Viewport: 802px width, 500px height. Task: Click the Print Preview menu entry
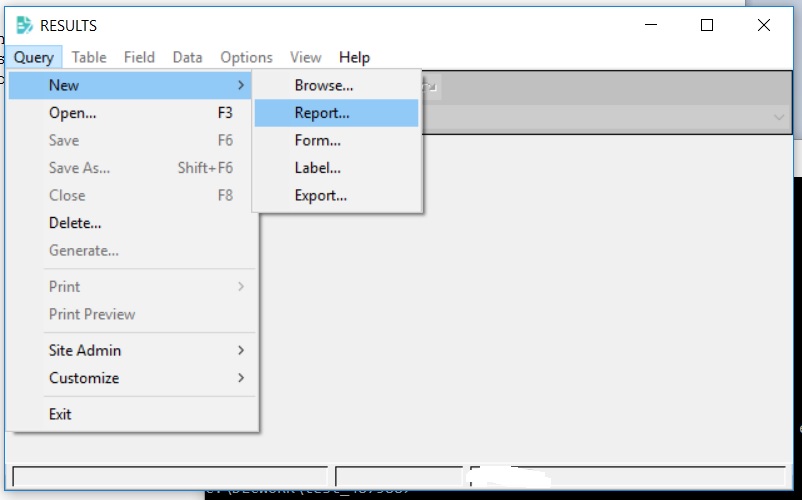(130, 314)
